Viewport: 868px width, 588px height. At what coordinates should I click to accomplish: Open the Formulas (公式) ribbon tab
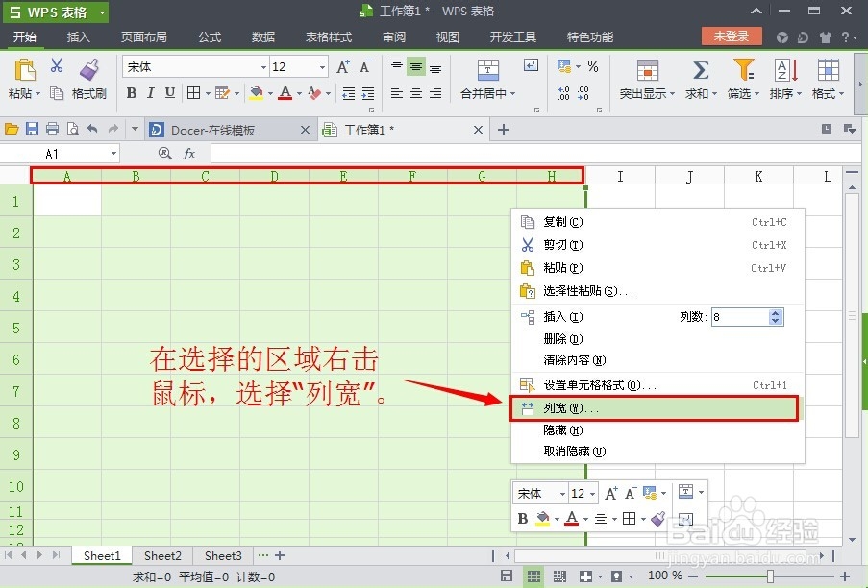tap(210, 37)
